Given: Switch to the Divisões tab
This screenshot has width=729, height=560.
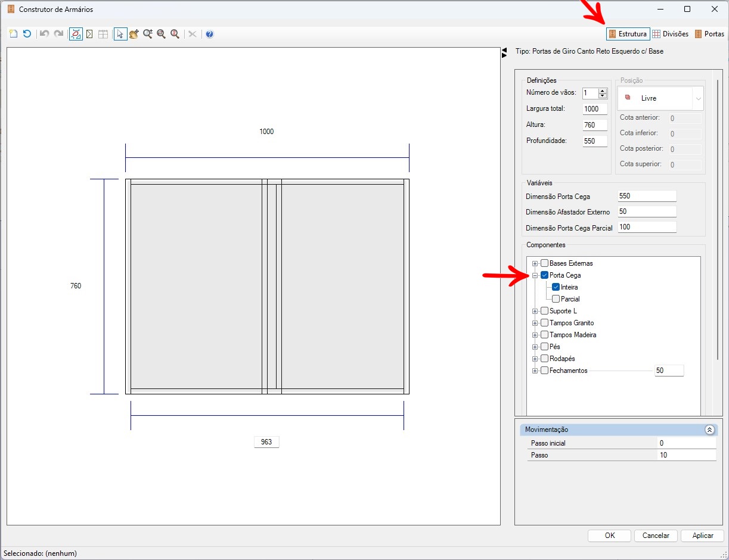Looking at the screenshot, I should coord(670,34).
